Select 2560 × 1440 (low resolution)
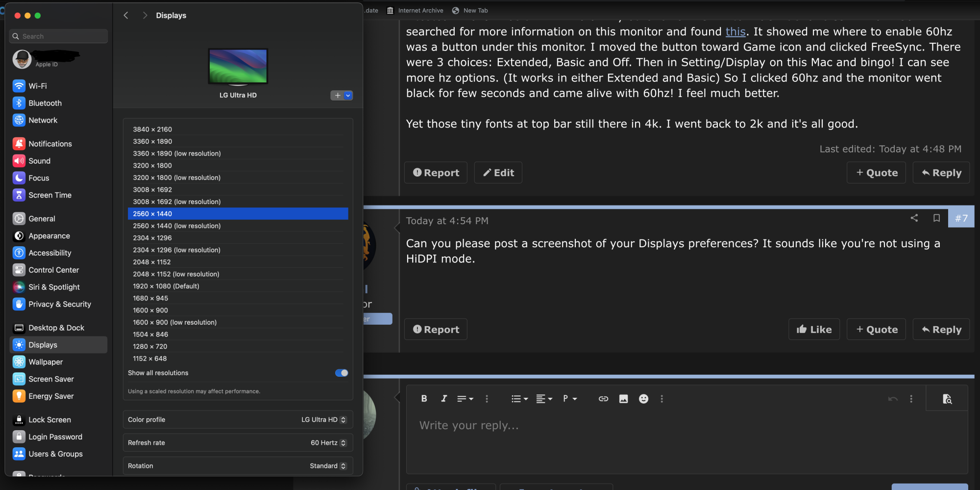The height and width of the screenshot is (490, 980). click(x=238, y=226)
